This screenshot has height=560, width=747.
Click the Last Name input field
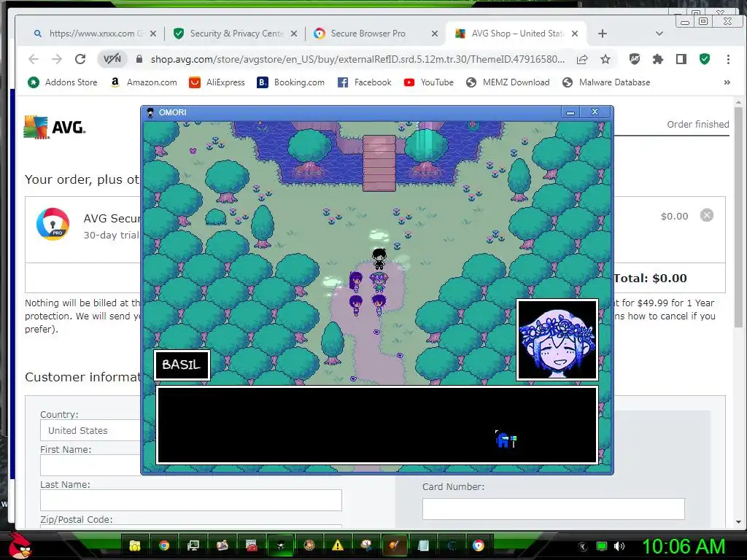(x=190, y=500)
